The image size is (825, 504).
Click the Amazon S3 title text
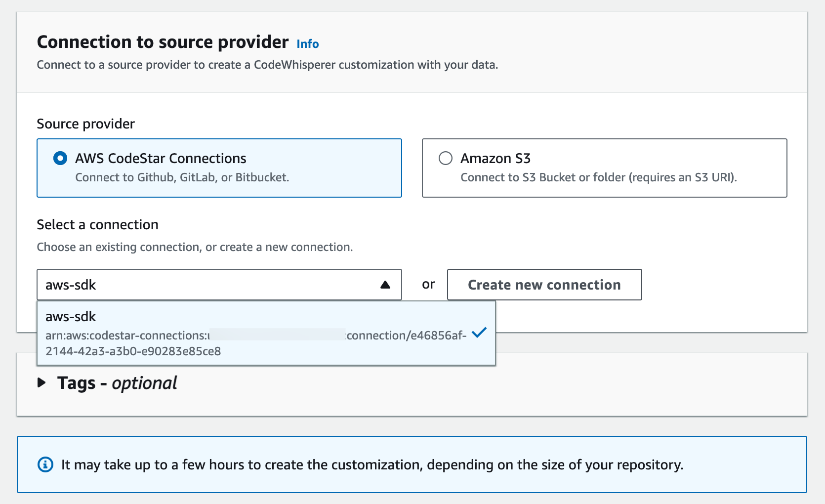[x=495, y=159]
